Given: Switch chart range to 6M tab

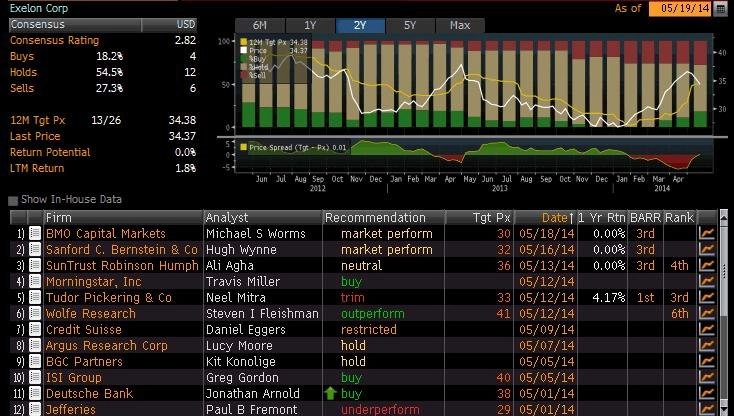Looking at the screenshot, I should (260, 25).
